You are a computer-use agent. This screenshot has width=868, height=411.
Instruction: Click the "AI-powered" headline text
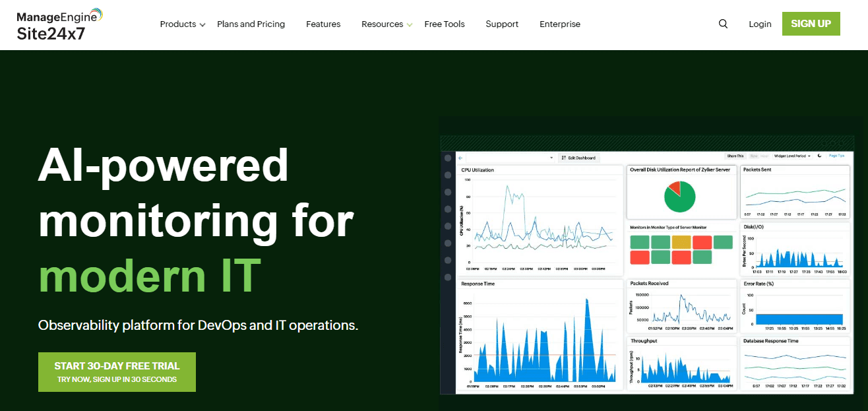[x=164, y=165]
